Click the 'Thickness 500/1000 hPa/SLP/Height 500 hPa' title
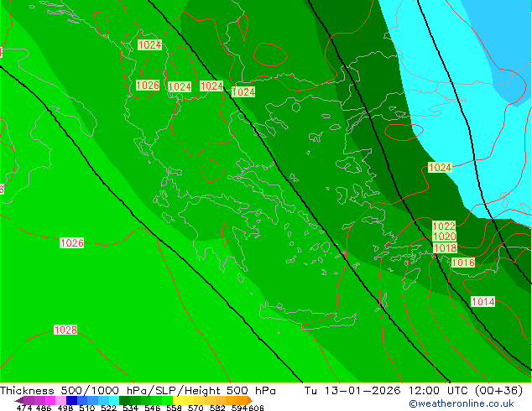The width and height of the screenshot is (532, 411). (138, 391)
